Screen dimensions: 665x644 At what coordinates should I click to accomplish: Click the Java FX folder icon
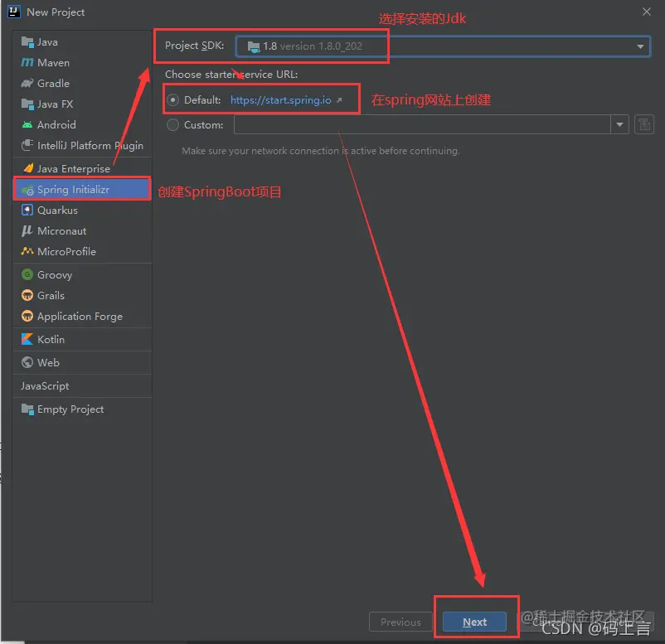tap(27, 104)
